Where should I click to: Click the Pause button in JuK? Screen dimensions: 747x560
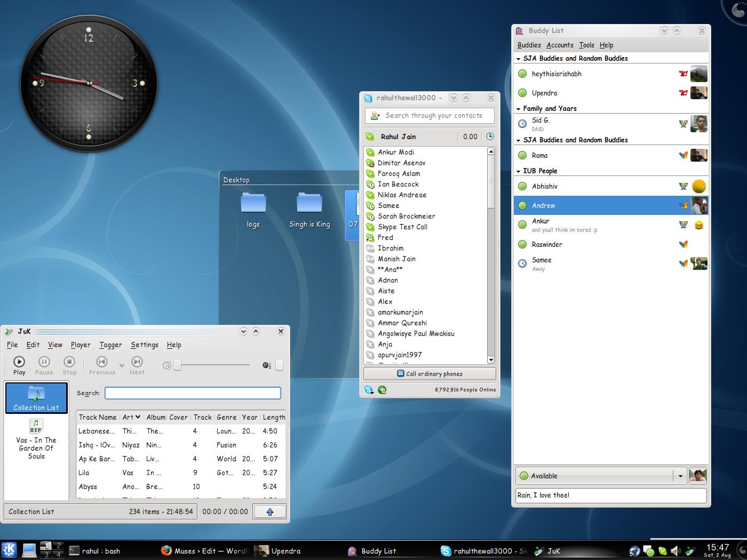click(44, 366)
